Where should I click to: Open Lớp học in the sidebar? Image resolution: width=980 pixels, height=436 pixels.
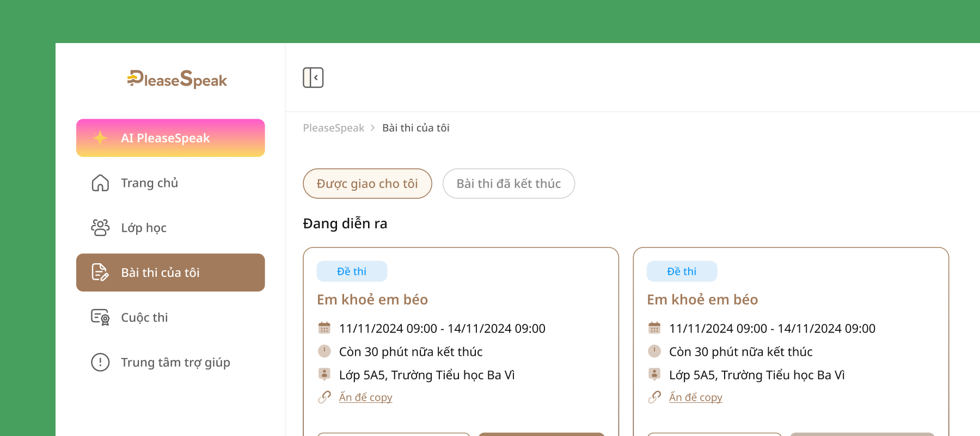tap(170, 228)
